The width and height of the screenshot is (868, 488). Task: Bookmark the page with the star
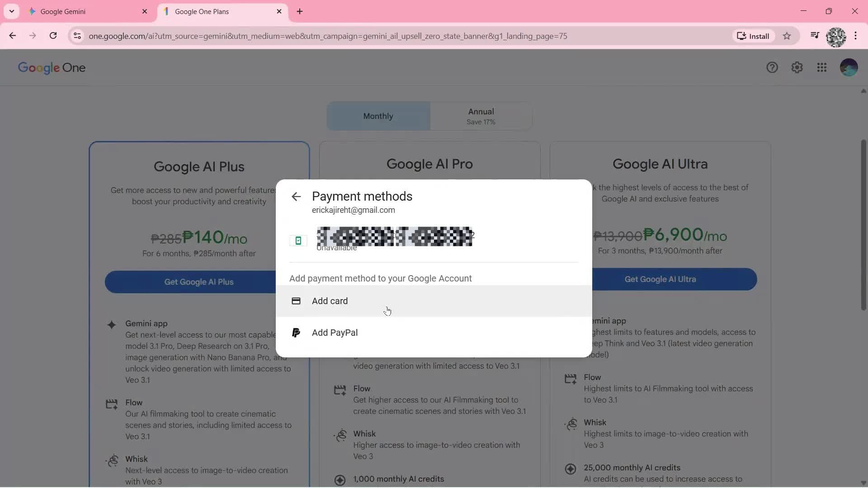[787, 36]
